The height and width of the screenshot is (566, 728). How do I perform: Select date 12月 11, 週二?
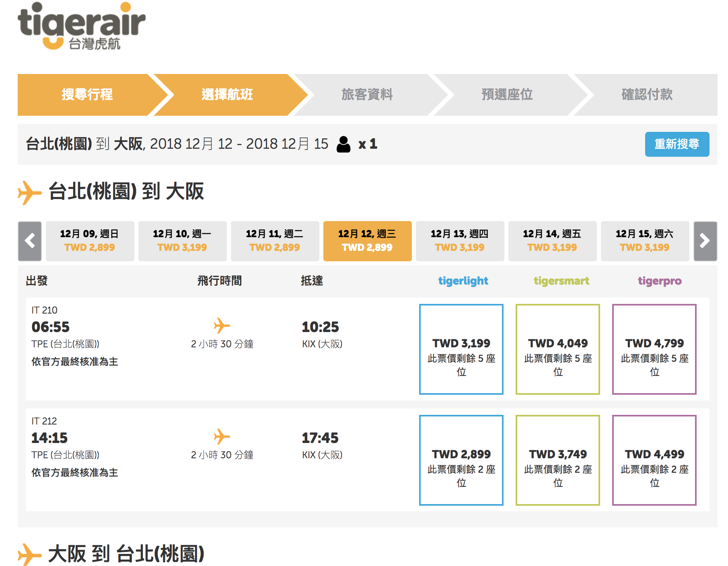tap(275, 241)
